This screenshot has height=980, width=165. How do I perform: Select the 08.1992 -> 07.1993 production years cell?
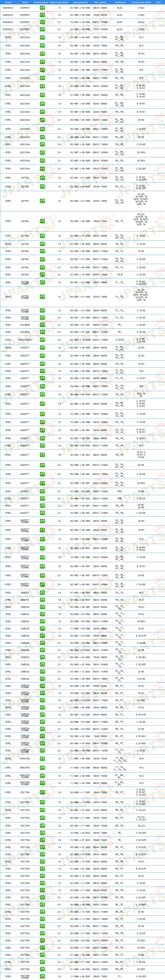tap(80, 810)
